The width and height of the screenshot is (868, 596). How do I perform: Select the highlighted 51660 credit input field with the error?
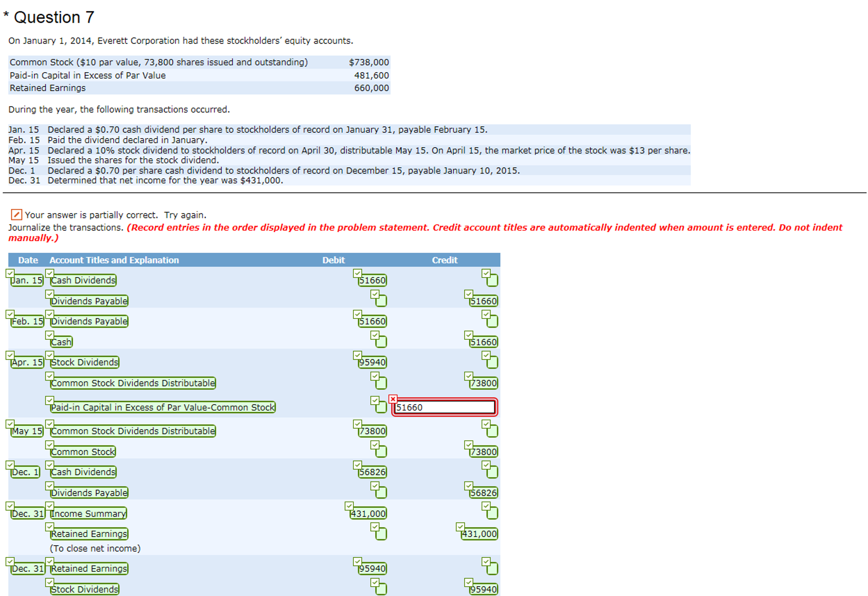[445, 407]
